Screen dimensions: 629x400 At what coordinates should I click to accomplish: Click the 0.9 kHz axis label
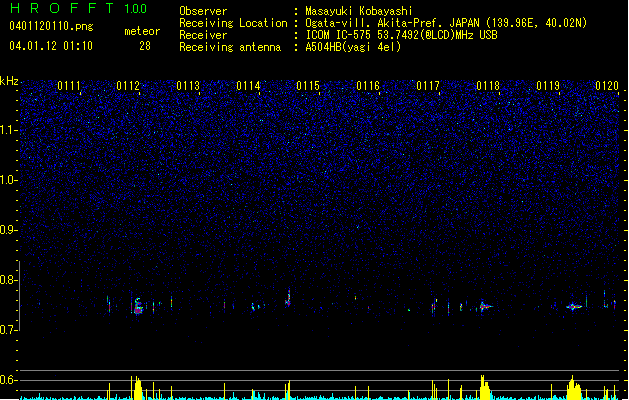click(9, 230)
